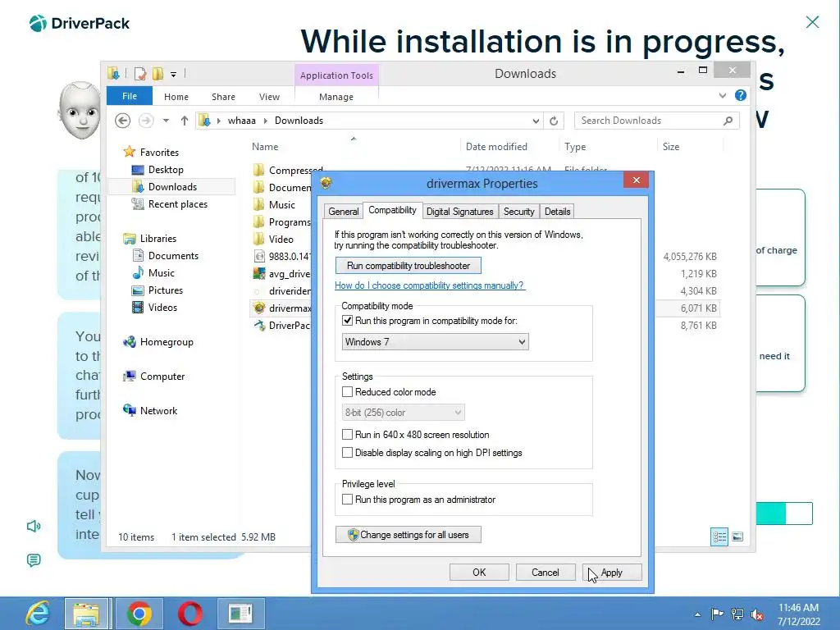This screenshot has height=630, width=840.
Task: Click the 9883.0.14 disc image file icon
Action: coord(258,256)
